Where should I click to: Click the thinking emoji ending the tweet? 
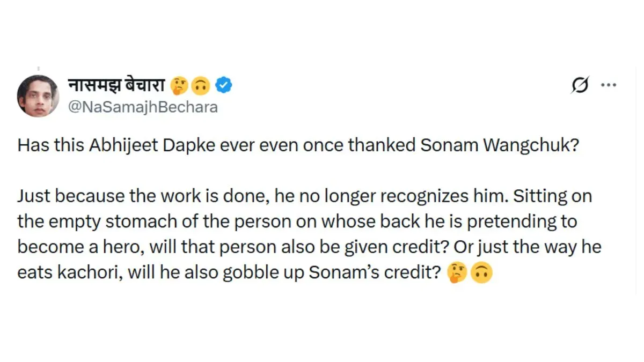pos(457,274)
